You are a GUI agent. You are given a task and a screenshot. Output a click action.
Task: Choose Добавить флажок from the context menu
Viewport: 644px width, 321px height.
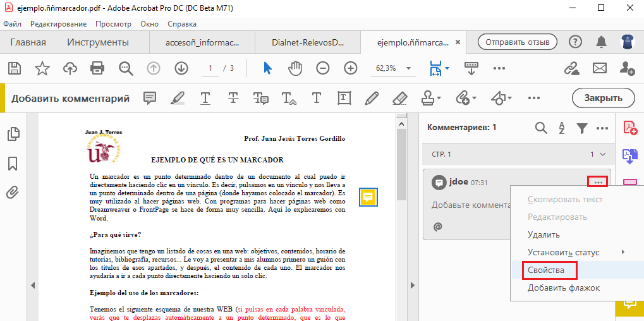pyautogui.click(x=564, y=288)
